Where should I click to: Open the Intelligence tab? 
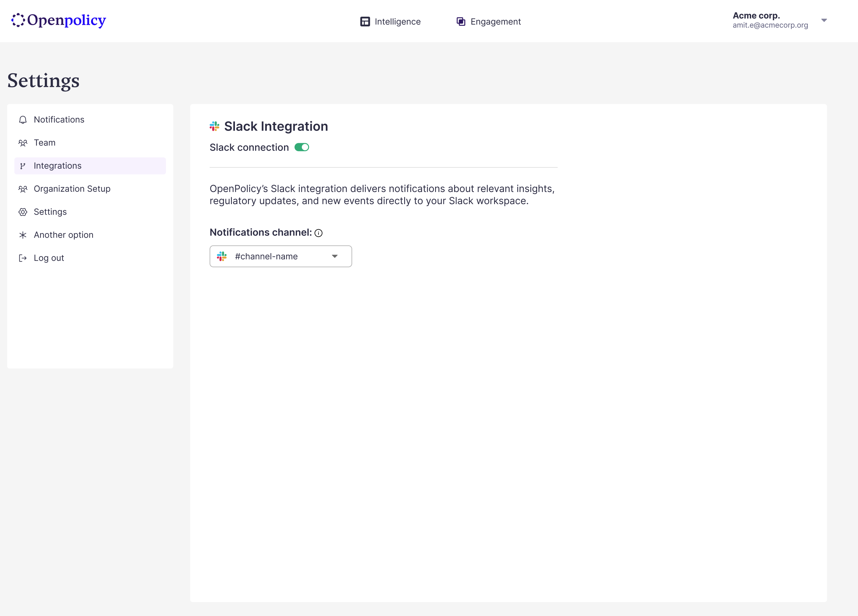397,22
